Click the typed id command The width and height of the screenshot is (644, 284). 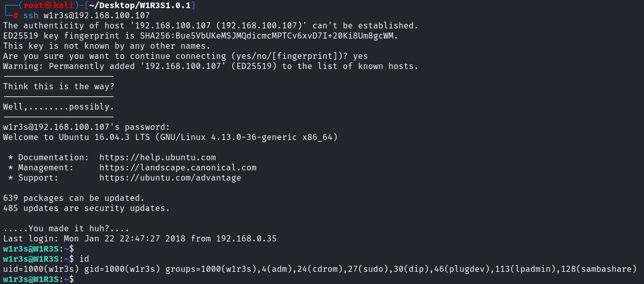[x=84, y=259]
